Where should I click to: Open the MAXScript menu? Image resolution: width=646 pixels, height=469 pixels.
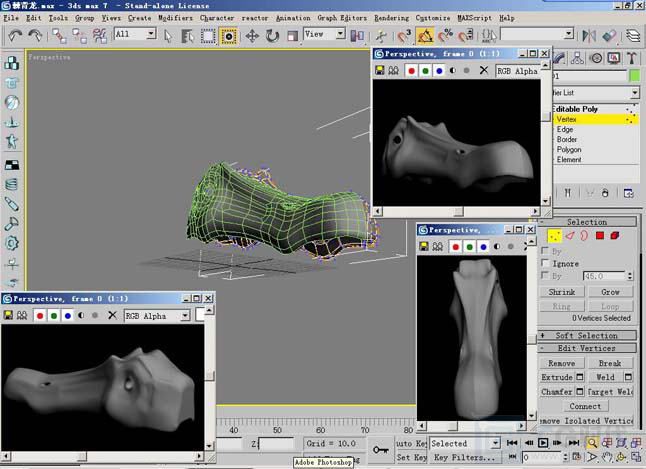(475, 18)
